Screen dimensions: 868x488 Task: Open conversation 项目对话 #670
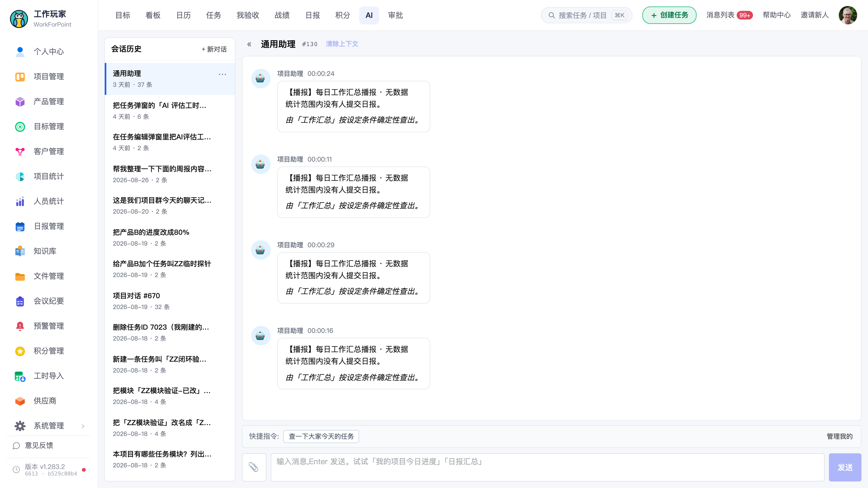170,301
